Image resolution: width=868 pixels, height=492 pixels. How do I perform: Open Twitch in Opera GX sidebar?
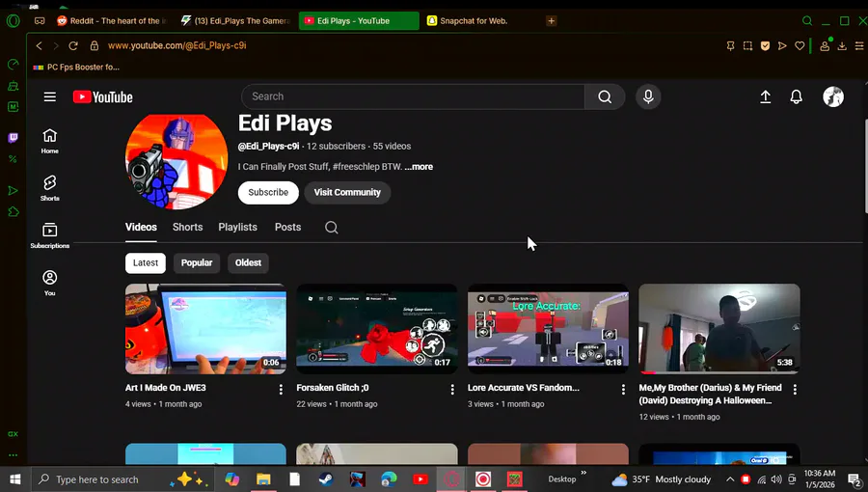click(x=13, y=138)
